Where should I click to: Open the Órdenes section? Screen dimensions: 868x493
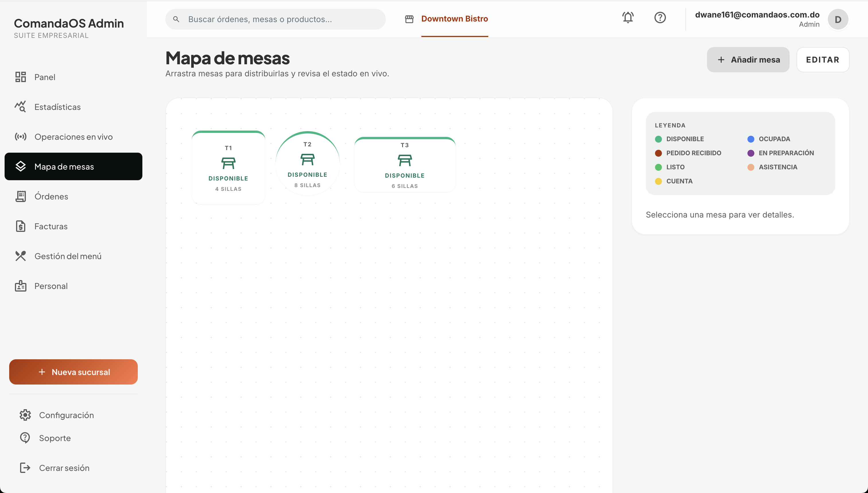coord(51,196)
